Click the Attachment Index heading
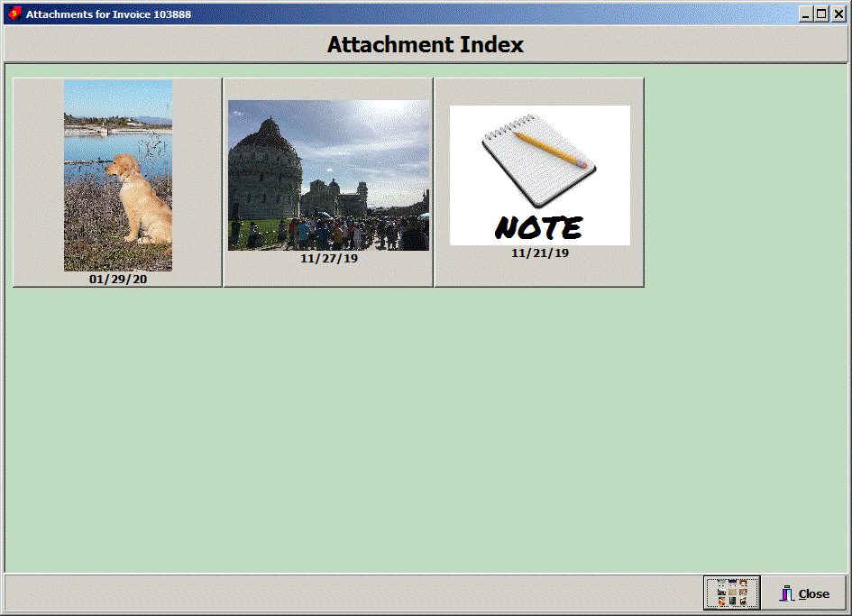The height and width of the screenshot is (616, 852). tap(425, 44)
